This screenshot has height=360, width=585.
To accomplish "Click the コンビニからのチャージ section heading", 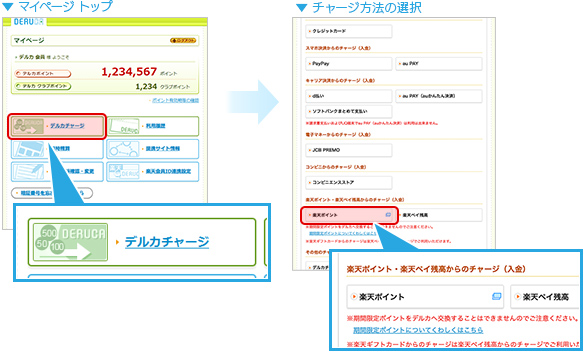I will 336,167.
